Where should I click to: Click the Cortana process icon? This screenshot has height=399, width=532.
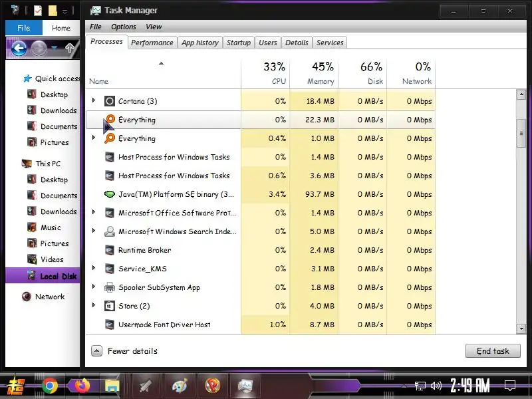point(109,101)
